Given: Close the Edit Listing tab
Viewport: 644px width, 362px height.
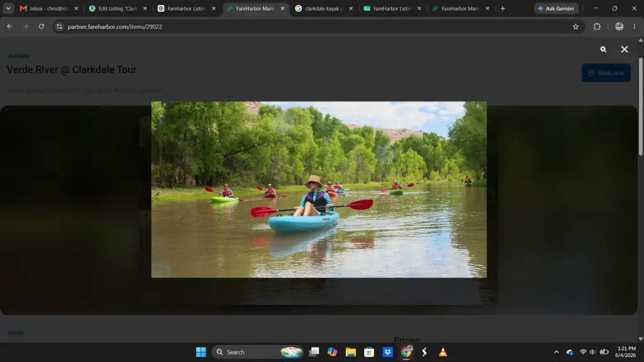Looking at the screenshot, I should (x=145, y=8).
